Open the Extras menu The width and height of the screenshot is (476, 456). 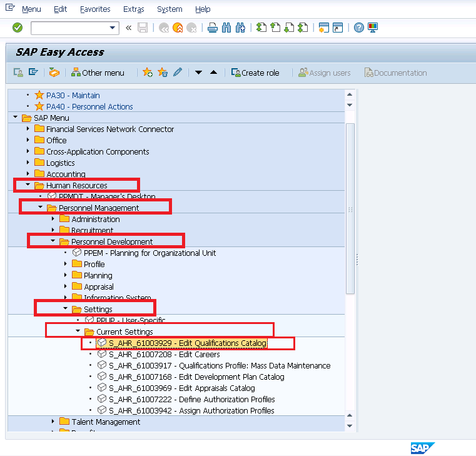click(134, 9)
